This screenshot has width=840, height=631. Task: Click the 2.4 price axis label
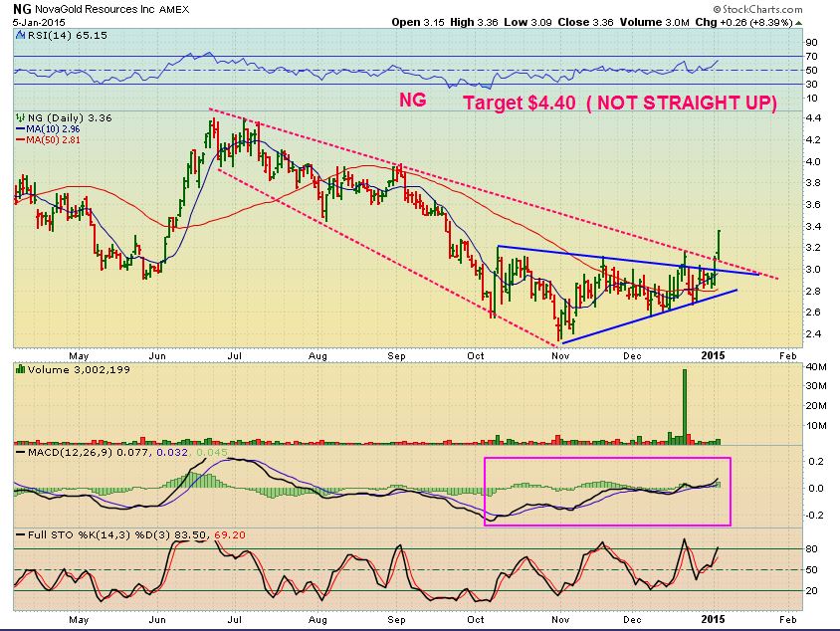[x=813, y=334]
